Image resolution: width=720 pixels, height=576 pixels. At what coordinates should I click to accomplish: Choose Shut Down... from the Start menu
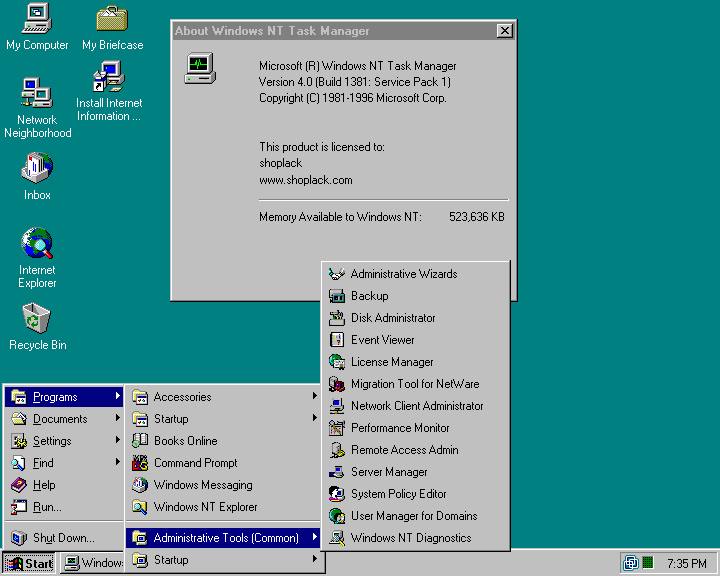[64, 537]
